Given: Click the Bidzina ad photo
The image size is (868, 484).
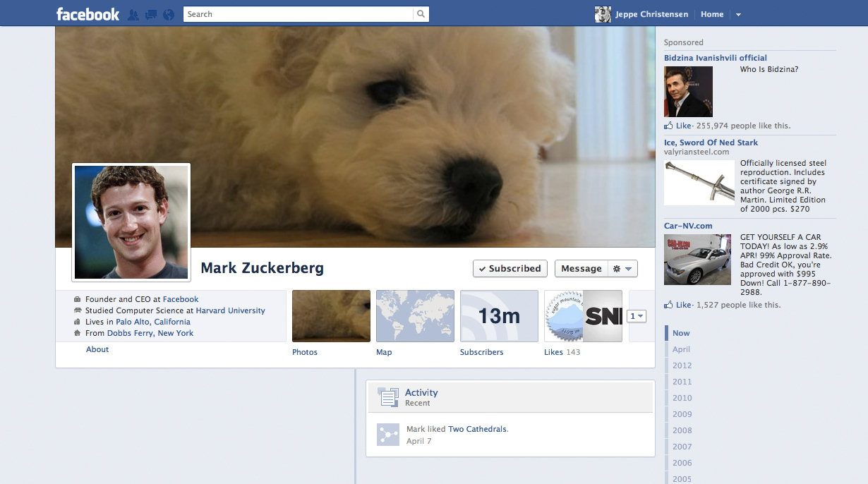Looking at the screenshot, I should point(688,92).
